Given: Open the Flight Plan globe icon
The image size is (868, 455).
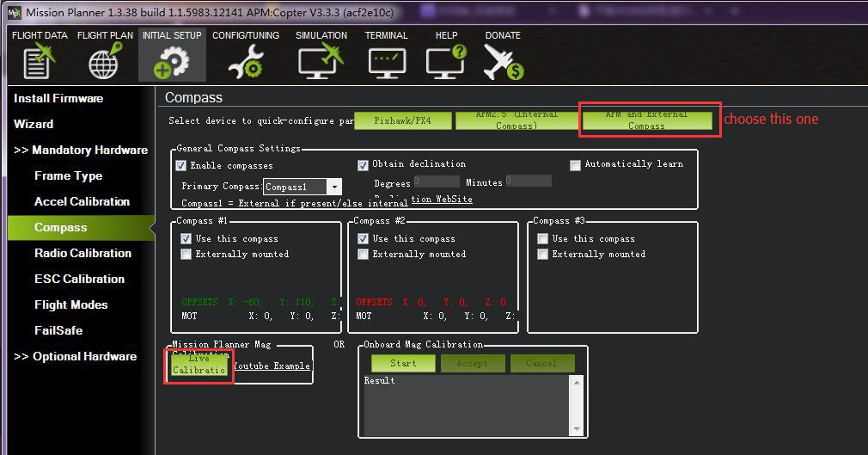Looking at the screenshot, I should [x=104, y=62].
